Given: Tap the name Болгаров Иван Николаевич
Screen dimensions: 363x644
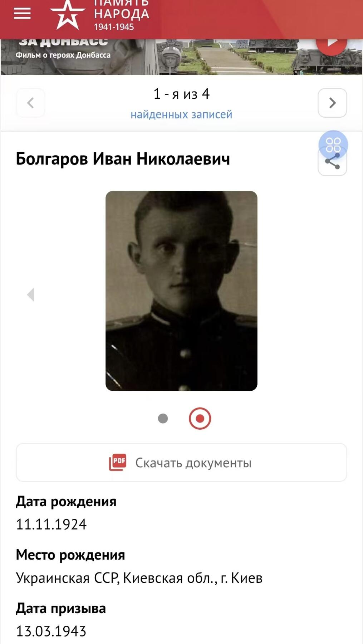Looking at the screenshot, I should point(123,158).
